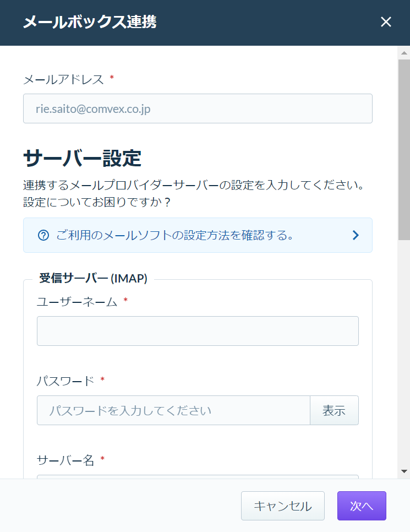Image resolution: width=410 pixels, height=532 pixels.
Task: Click the scrollbar track below the thumb
Action: 404,353
